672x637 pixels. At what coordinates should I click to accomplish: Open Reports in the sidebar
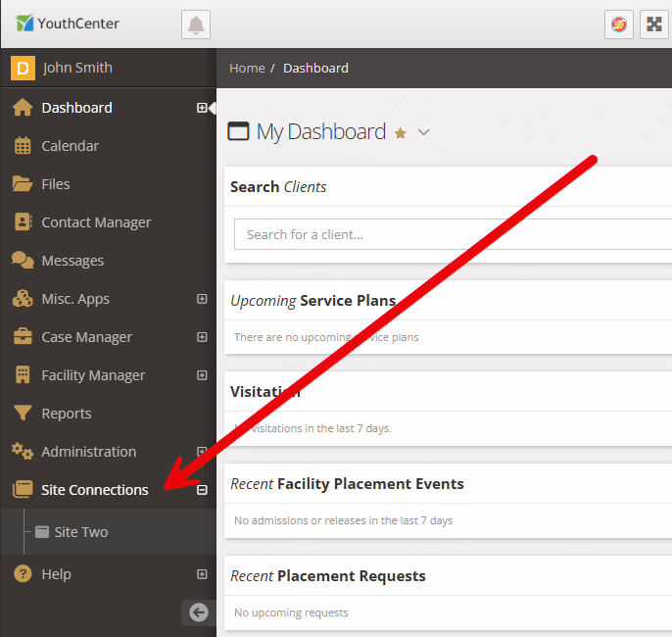coord(67,414)
